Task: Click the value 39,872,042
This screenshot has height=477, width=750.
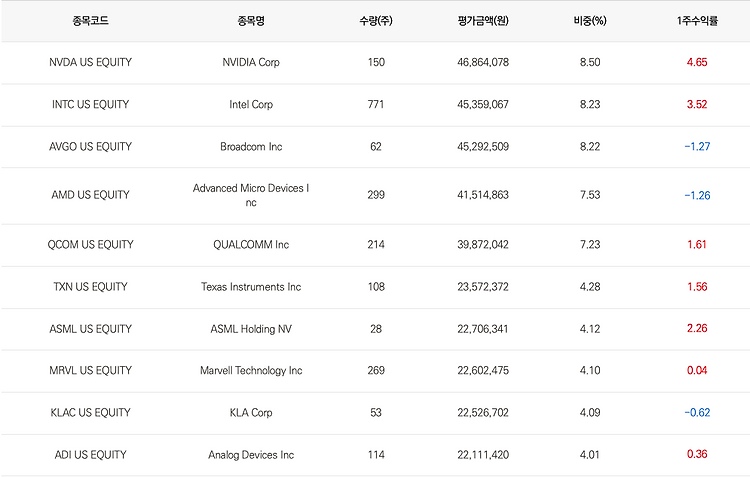Action: click(483, 244)
